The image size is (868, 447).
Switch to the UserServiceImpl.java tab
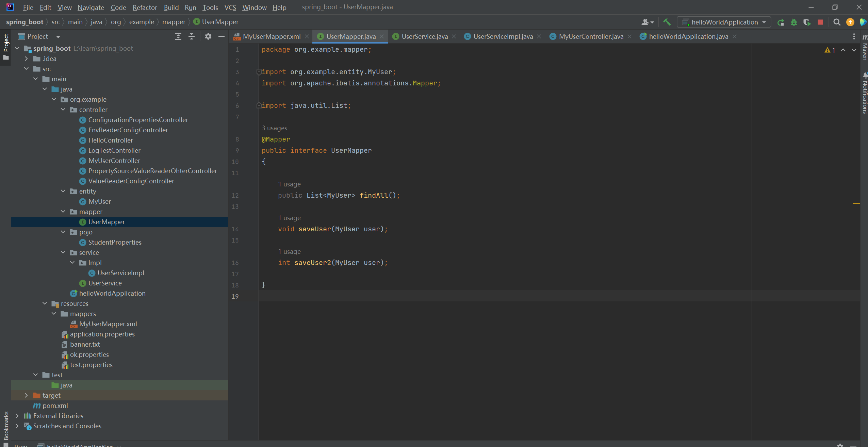coord(503,36)
